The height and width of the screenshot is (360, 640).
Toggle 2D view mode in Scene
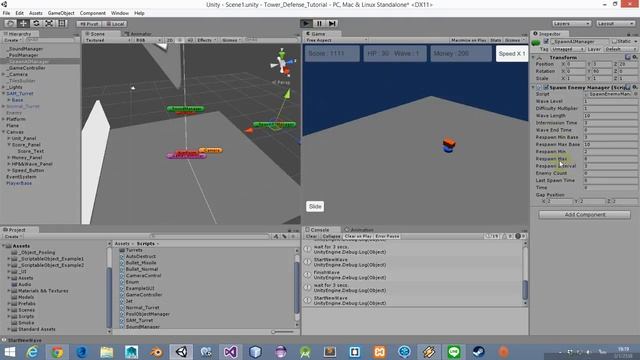[x=170, y=40]
